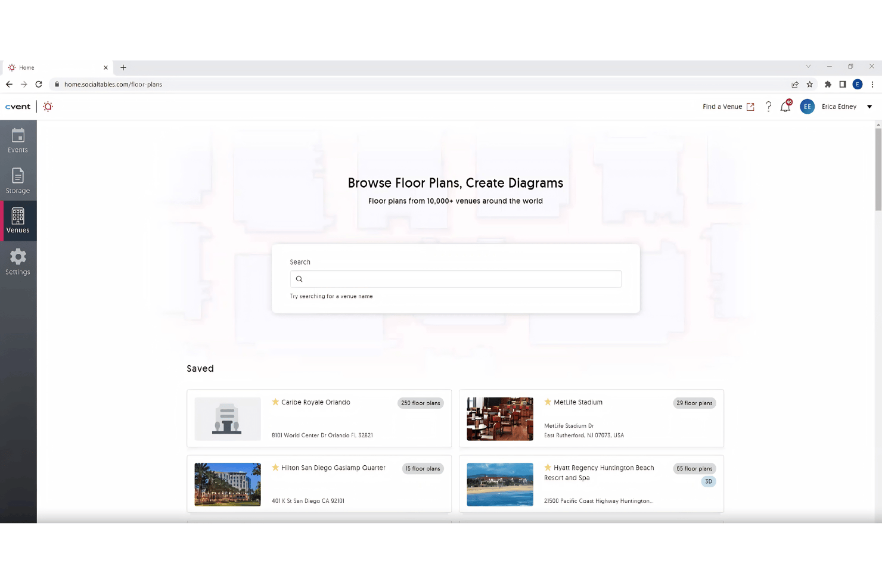Unstar the MetLife Stadium venue
882x588 pixels.
click(548, 402)
